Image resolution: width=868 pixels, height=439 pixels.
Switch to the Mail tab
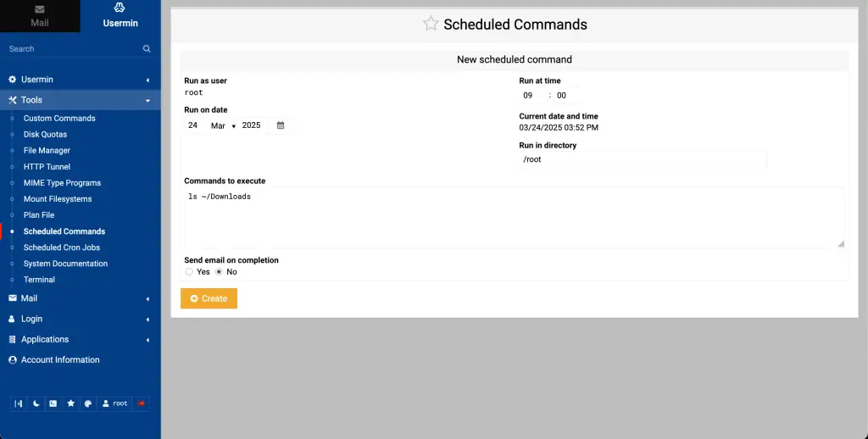click(x=40, y=16)
